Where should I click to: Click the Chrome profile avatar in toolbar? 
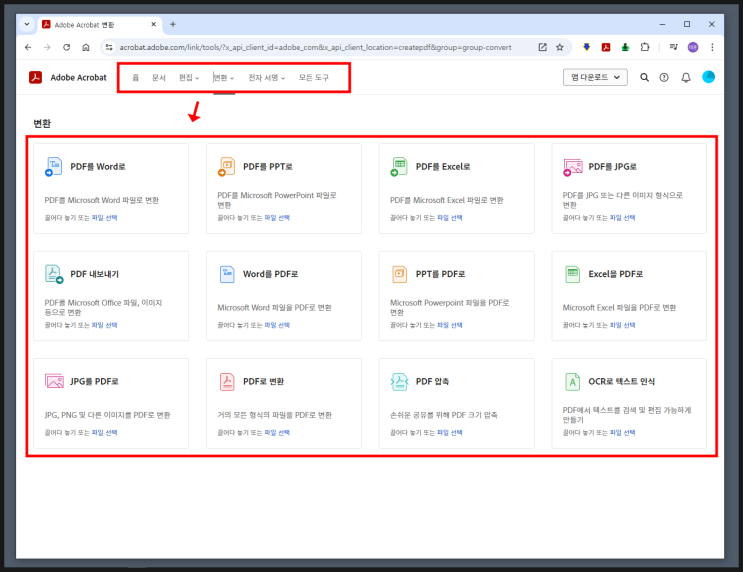point(693,47)
